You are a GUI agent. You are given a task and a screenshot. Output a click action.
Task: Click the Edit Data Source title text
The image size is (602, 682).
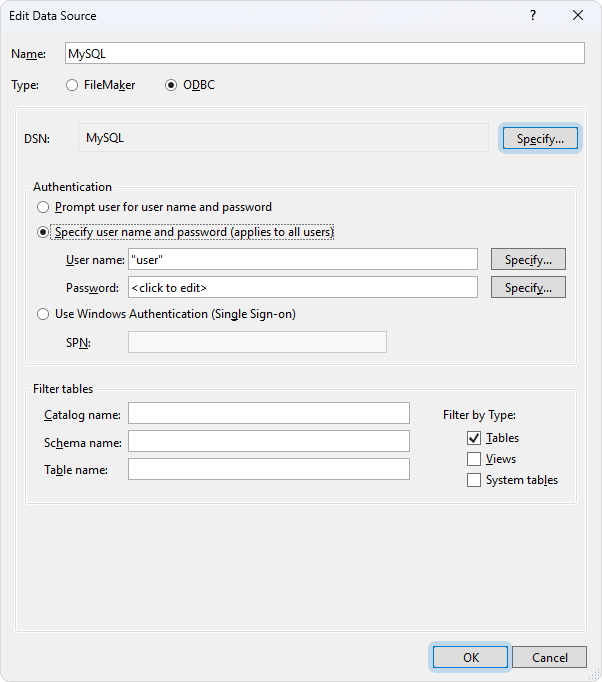pos(53,16)
